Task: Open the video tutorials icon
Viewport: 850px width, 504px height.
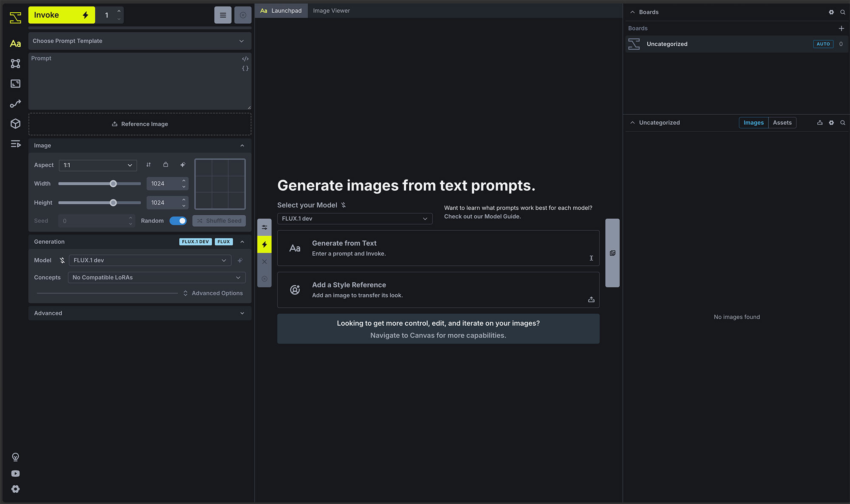Action: (15, 473)
